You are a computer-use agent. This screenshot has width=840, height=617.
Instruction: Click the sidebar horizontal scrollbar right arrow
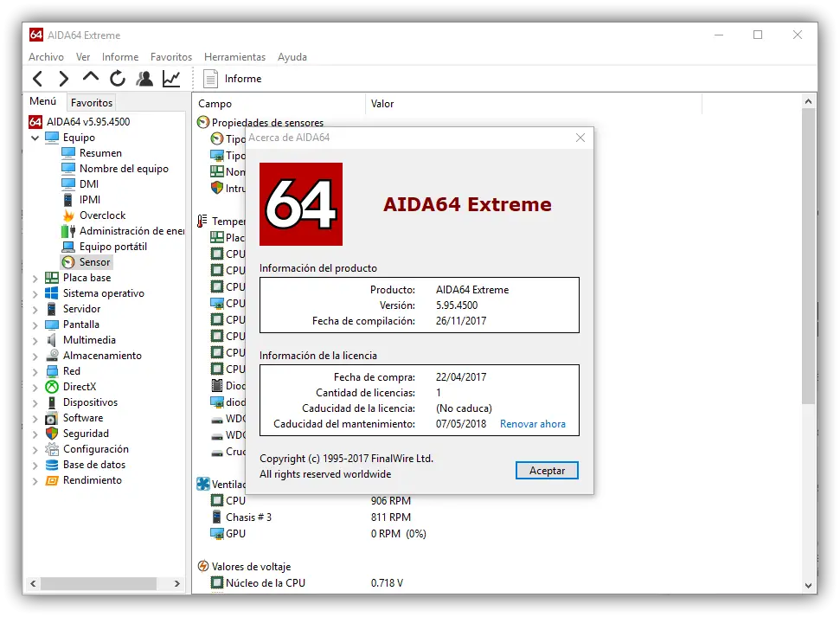(x=177, y=584)
